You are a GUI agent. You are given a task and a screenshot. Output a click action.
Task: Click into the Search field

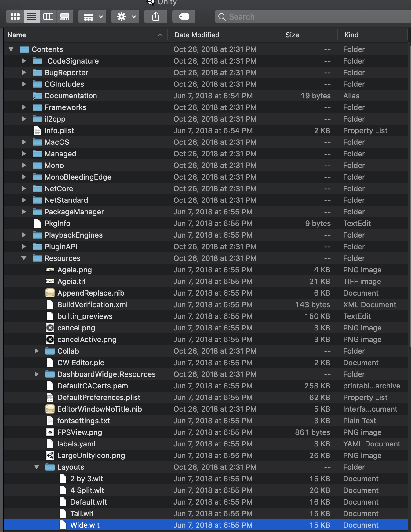coord(313,16)
